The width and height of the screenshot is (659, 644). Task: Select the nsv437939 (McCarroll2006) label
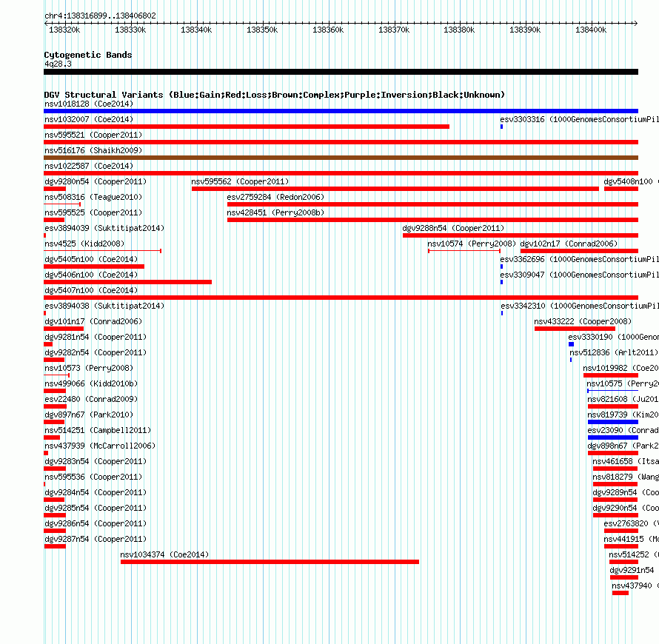(100, 446)
